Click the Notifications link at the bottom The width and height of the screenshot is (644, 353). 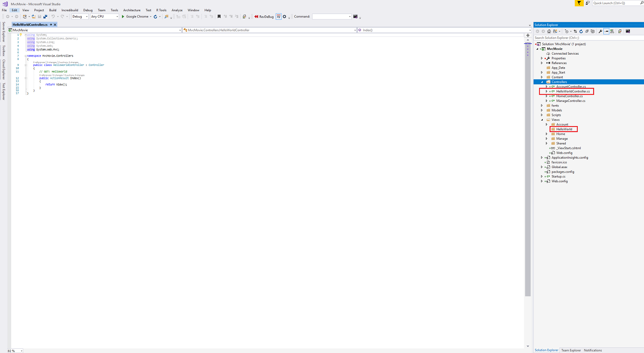click(593, 350)
